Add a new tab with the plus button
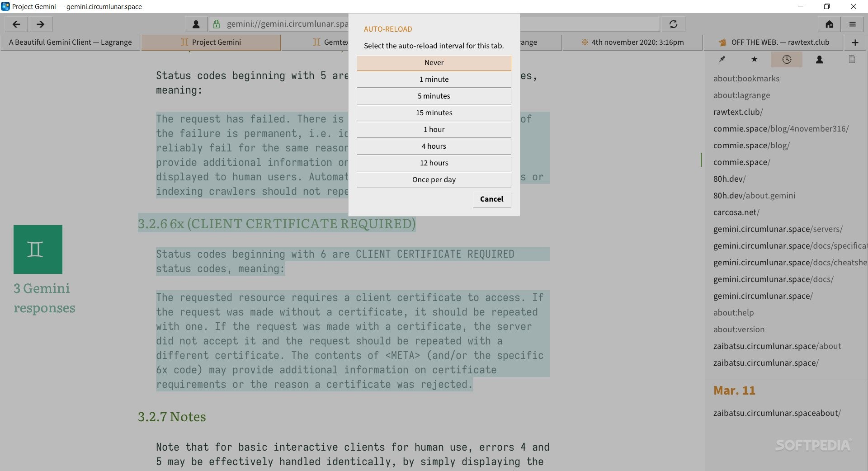The width and height of the screenshot is (868, 471). tap(855, 42)
